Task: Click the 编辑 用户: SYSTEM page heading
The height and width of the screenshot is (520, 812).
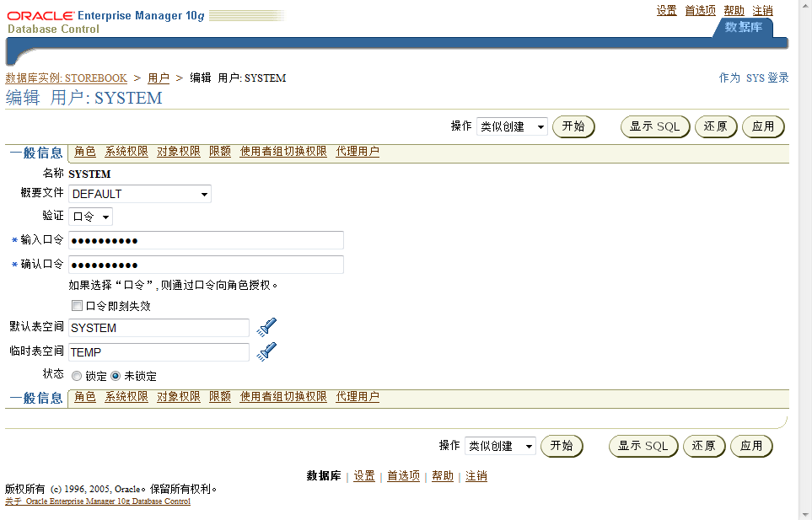Action: click(83, 98)
